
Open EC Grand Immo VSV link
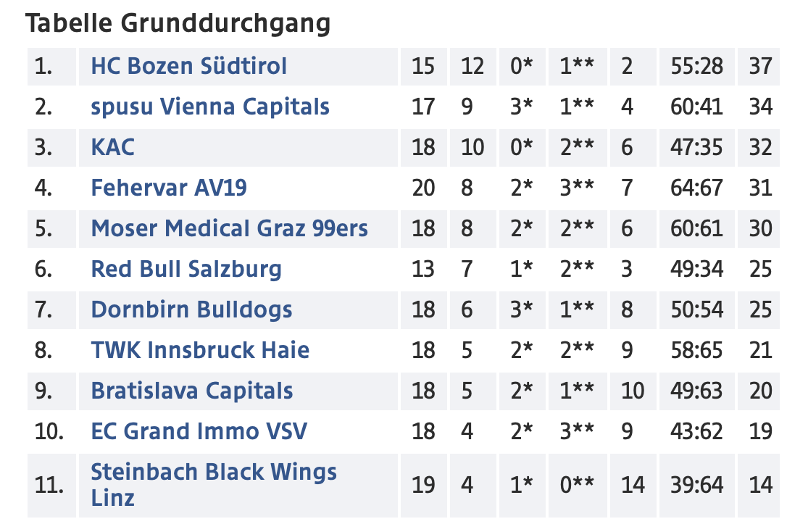coord(199,432)
